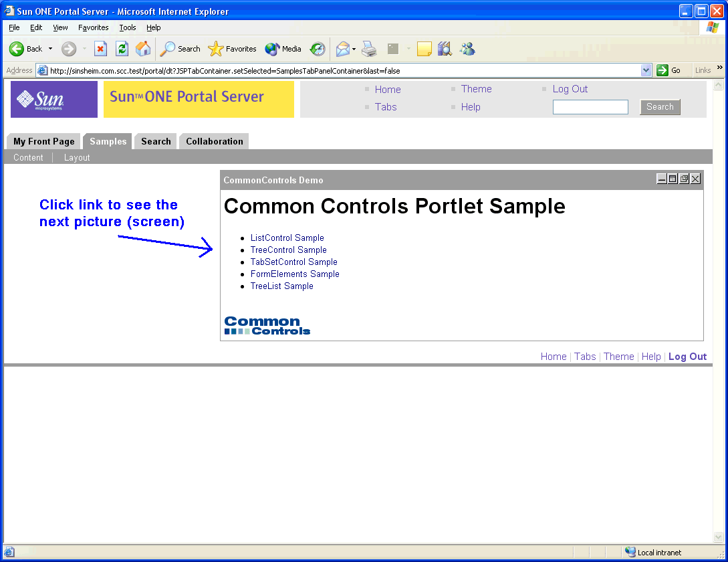Click the Mail envelope icon
728x562 pixels.
pos(343,49)
